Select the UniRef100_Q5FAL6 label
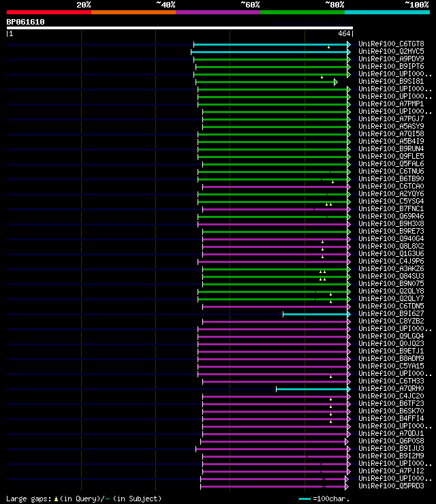This screenshot has width=436, height=504. (x=391, y=164)
